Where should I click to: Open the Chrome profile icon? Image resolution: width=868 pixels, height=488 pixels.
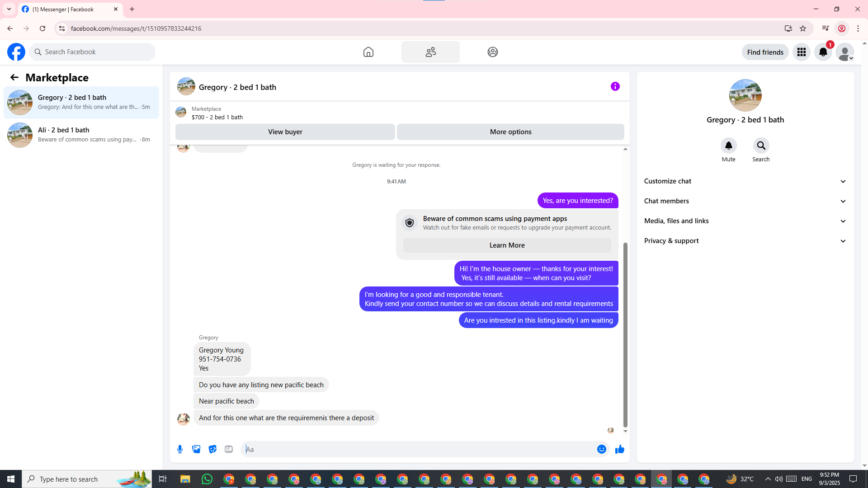click(842, 28)
